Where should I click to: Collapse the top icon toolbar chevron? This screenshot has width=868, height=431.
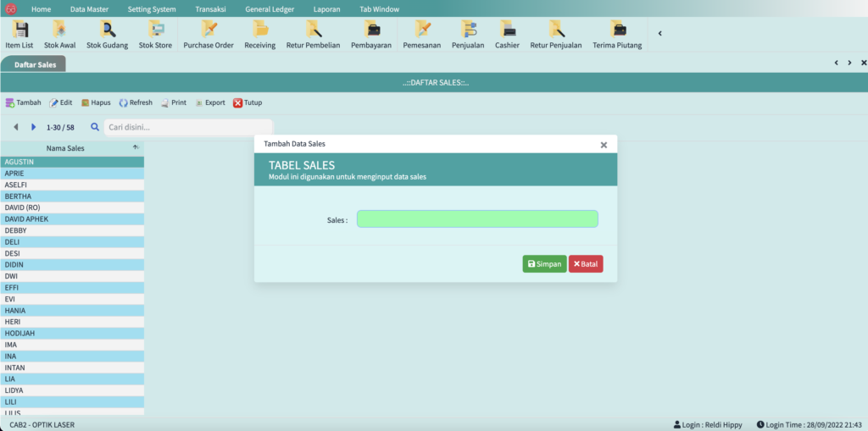click(660, 34)
